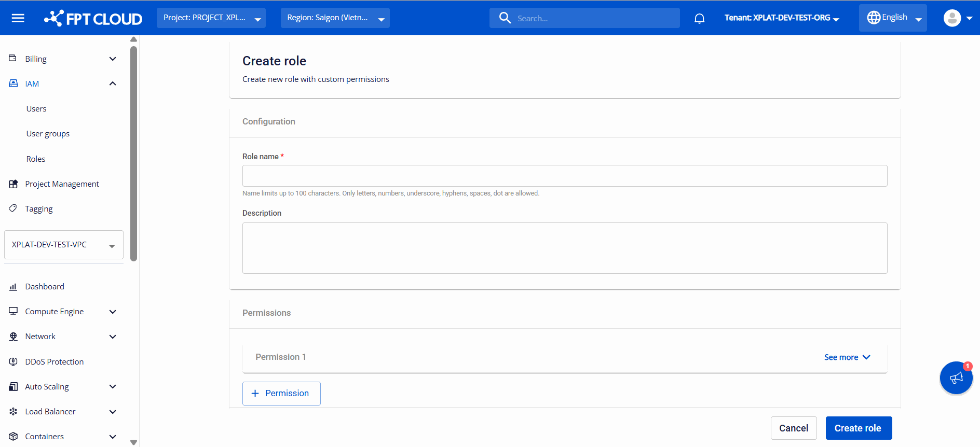Click the Dashboard chart icon
This screenshot has width=980, height=447.
click(x=13, y=286)
